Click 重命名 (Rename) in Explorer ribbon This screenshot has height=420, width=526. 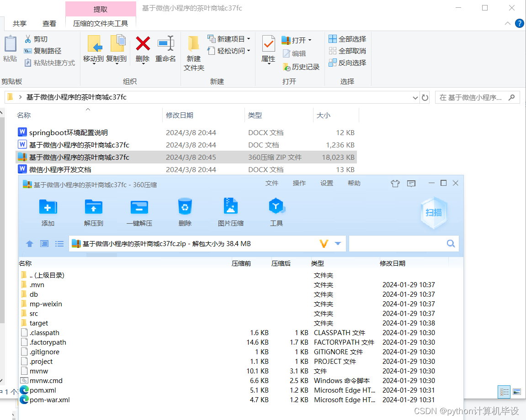pos(165,48)
